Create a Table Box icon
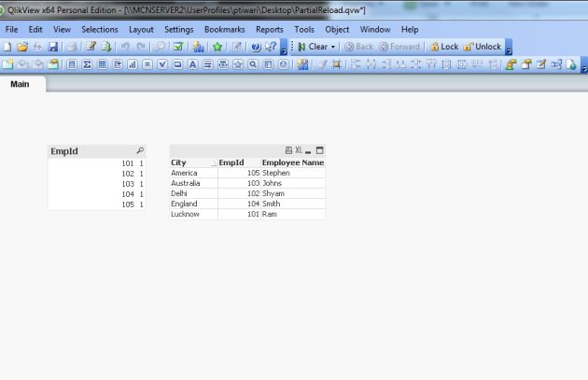 point(102,64)
